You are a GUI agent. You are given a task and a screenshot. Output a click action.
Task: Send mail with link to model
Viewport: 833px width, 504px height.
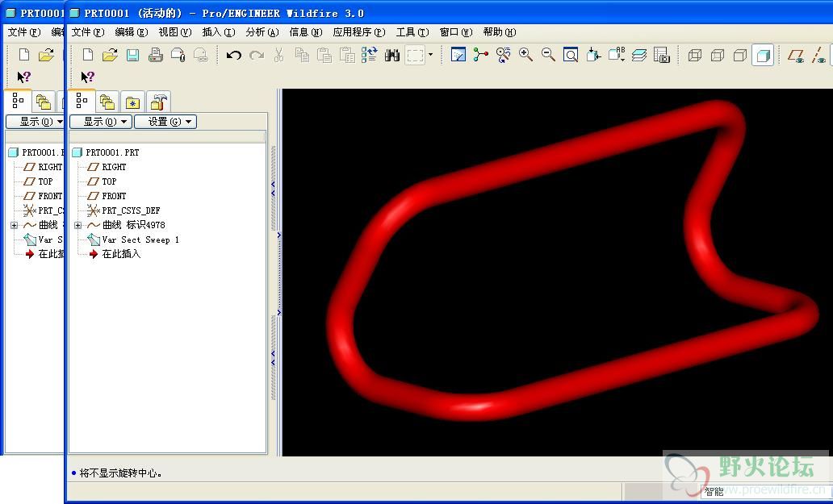200,55
